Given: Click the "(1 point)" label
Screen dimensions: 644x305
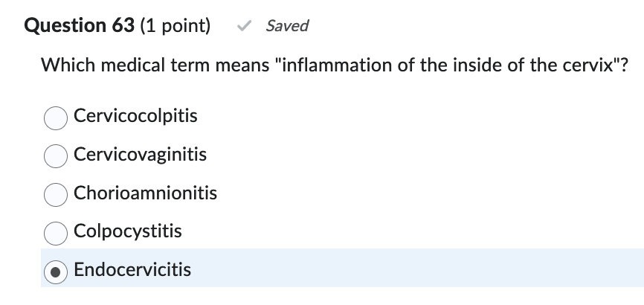Looking at the screenshot, I should (172, 26).
